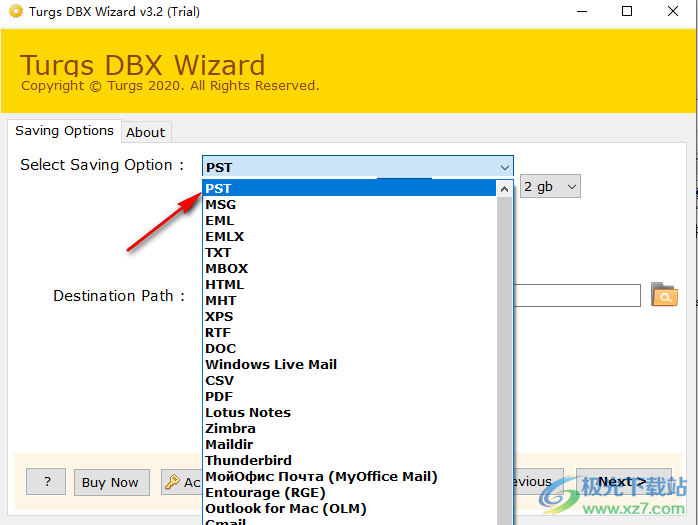The image size is (698, 525).
Task: Open the 2 gb split size dropdown
Action: (x=550, y=186)
